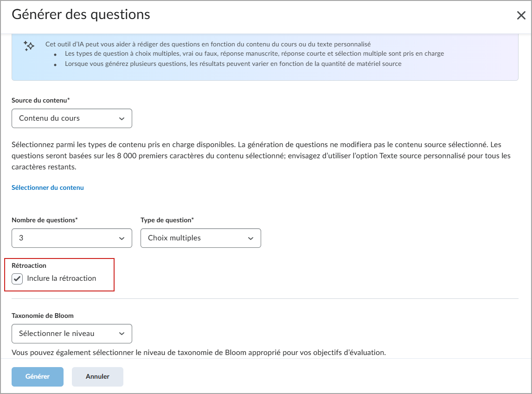The height and width of the screenshot is (394, 532).
Task: Click the Inclure la rétroaction label text
Action: (x=62, y=278)
